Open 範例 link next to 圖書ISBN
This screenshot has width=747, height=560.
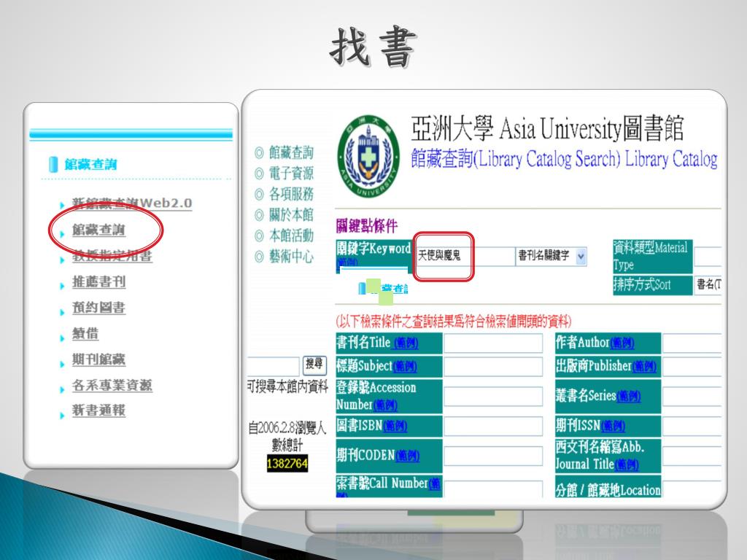coord(395,426)
